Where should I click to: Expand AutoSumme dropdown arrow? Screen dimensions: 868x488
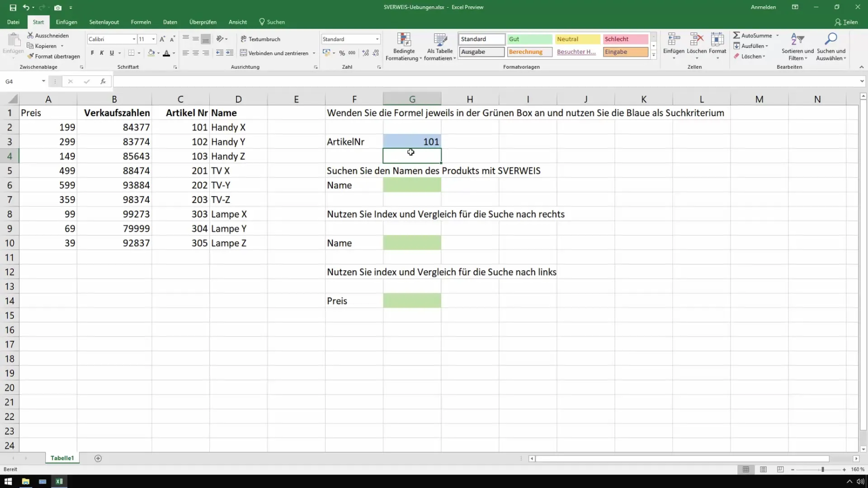778,35
